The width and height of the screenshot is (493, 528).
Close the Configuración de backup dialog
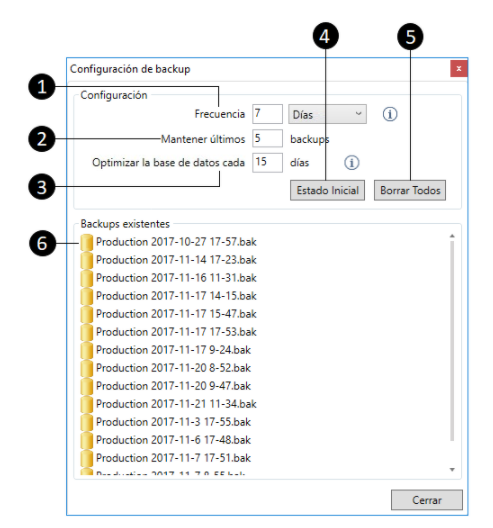[459, 69]
